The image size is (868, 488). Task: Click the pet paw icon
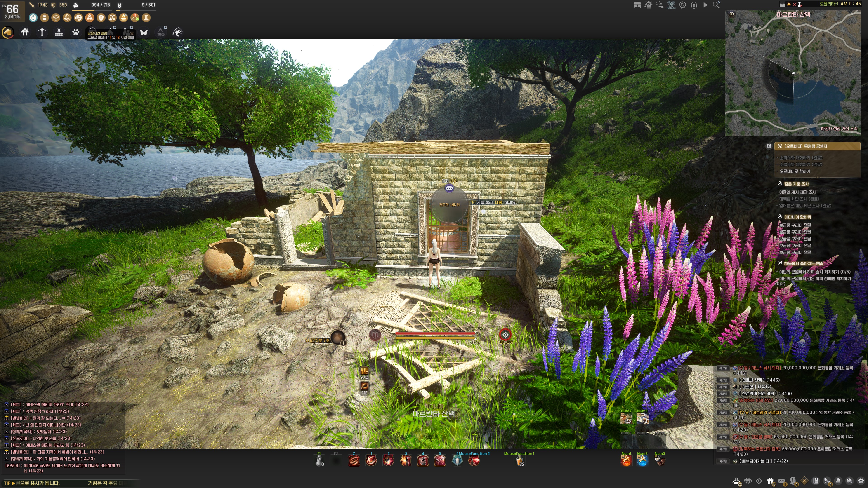pyautogui.click(x=76, y=32)
